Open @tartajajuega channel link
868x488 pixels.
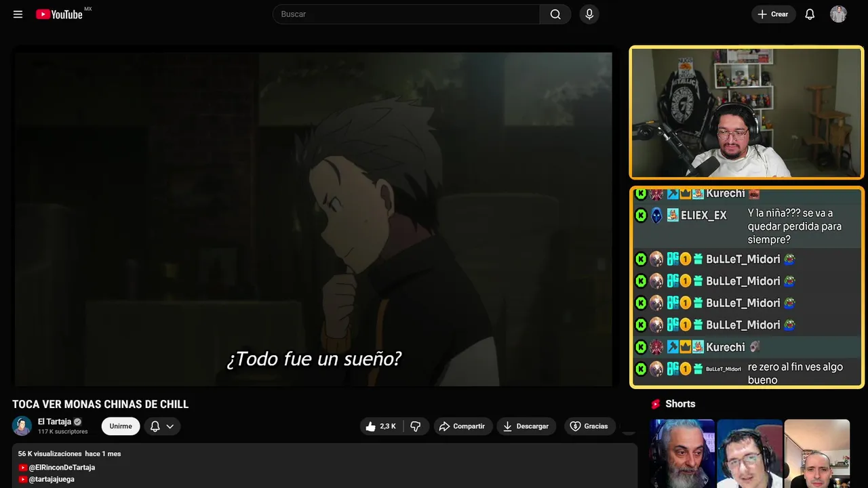52,479
